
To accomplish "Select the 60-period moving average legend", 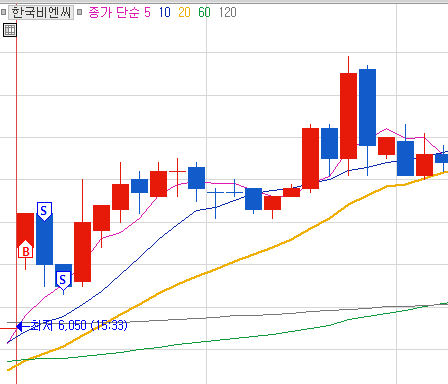I will click(204, 13).
